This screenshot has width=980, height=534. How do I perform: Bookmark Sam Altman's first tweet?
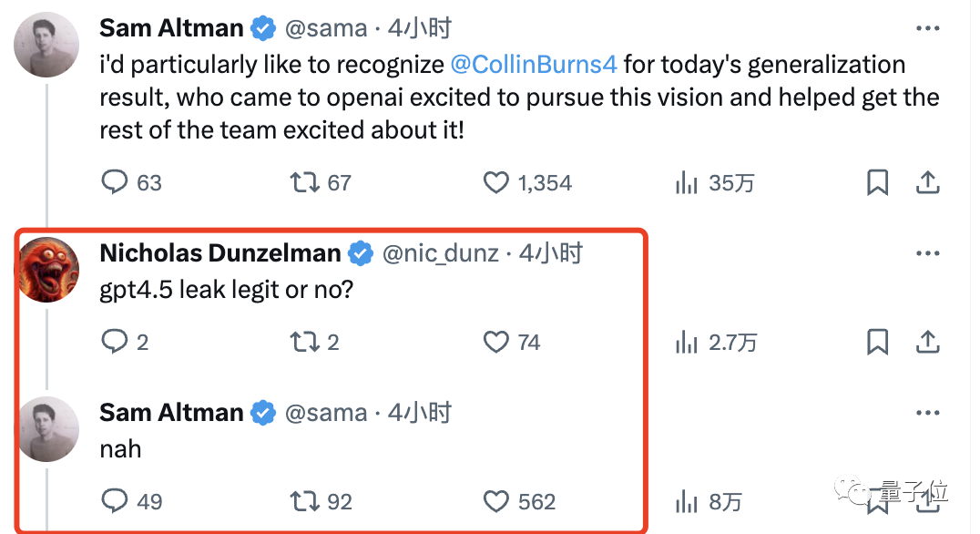877,183
